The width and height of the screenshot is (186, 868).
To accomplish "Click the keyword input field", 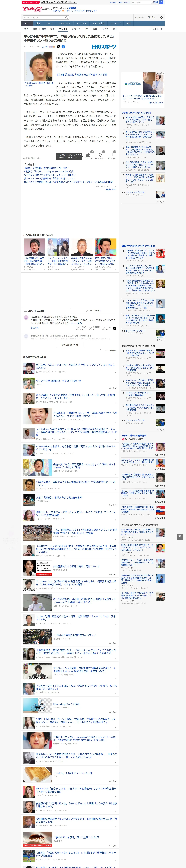I will click(43, 18).
